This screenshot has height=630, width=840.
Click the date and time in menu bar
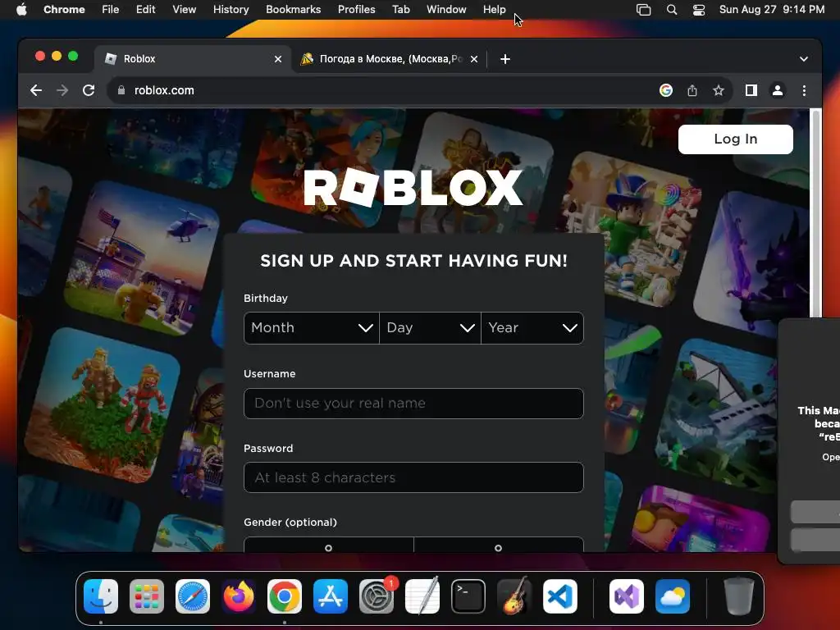tap(771, 10)
